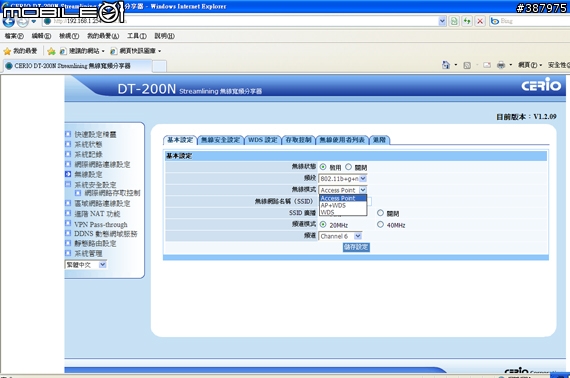Switch to the 基本設定 tab
This screenshot has height=378, width=570.
tap(180, 140)
